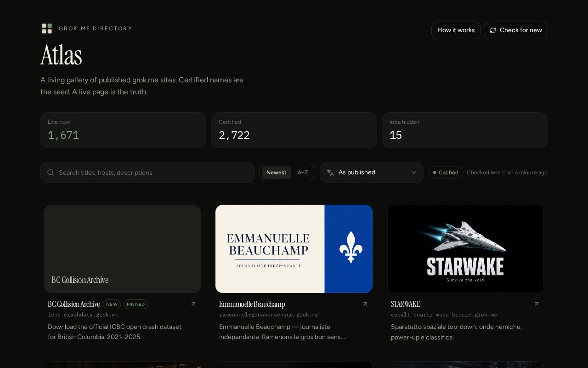Click the Atlas page heading

pyautogui.click(x=61, y=55)
